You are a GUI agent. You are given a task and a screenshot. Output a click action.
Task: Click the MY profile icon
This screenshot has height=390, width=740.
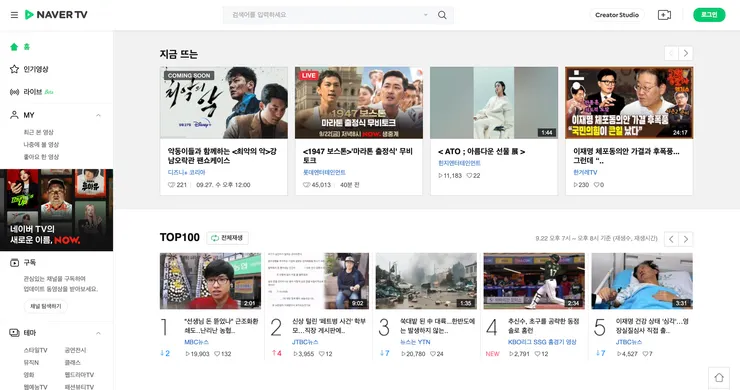14,115
